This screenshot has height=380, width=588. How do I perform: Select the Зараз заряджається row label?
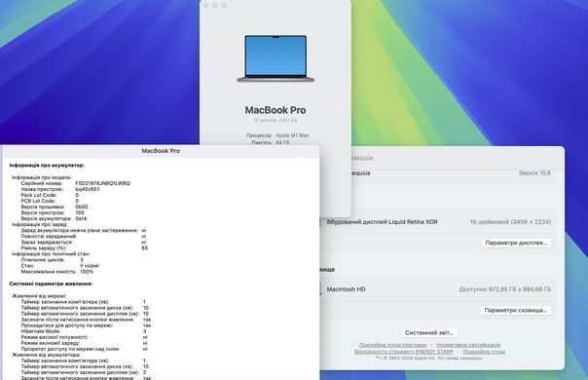click(x=47, y=243)
